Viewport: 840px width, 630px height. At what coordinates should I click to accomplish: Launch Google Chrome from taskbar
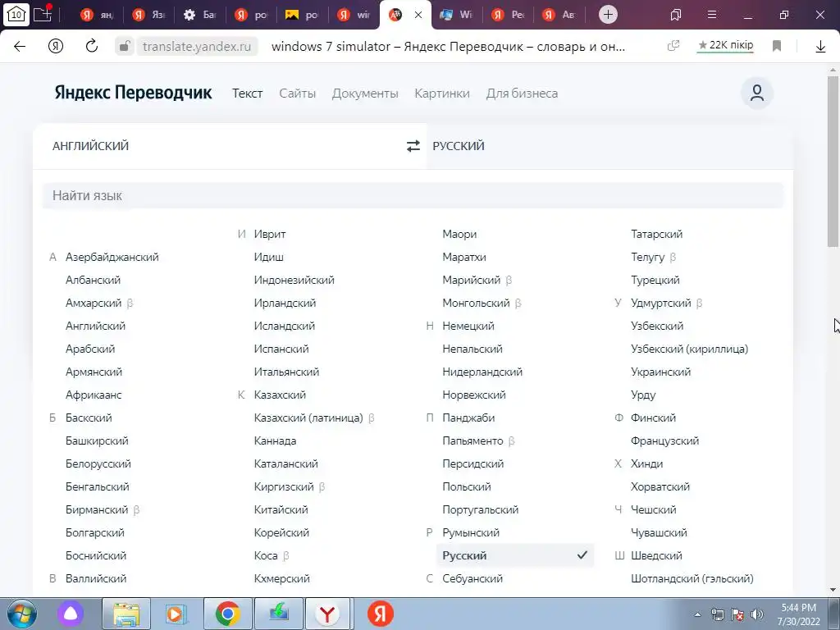click(x=228, y=614)
